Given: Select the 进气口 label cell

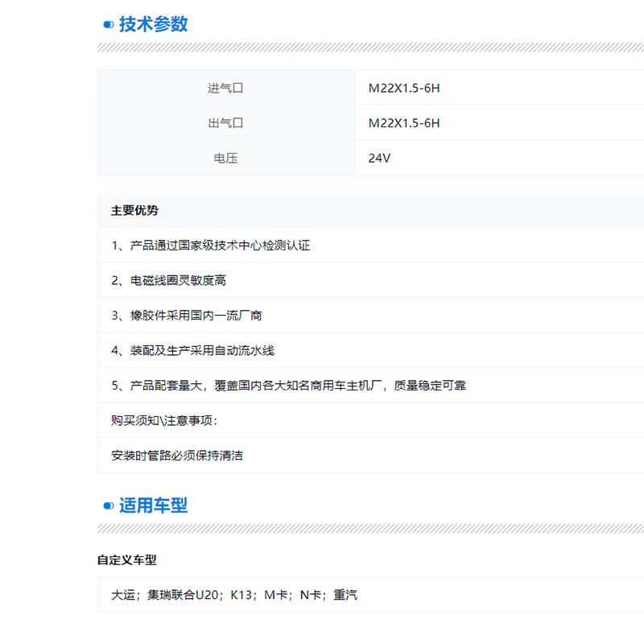Looking at the screenshot, I should 225,88.
